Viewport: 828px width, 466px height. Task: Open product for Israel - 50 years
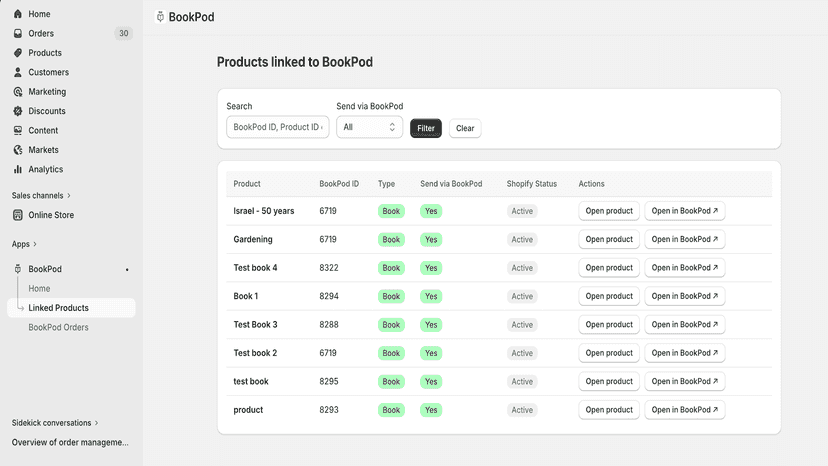point(609,211)
